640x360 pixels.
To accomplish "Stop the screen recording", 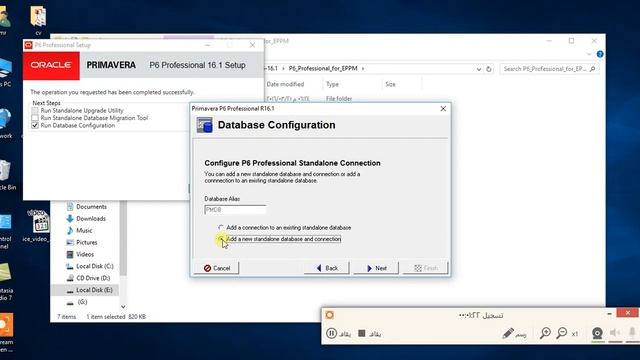I will pos(362,333).
